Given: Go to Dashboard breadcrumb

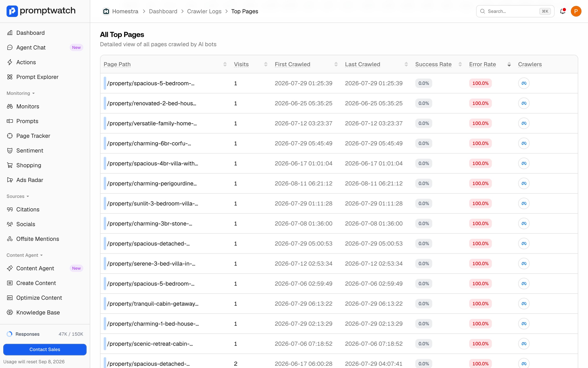Looking at the screenshot, I should [163, 11].
